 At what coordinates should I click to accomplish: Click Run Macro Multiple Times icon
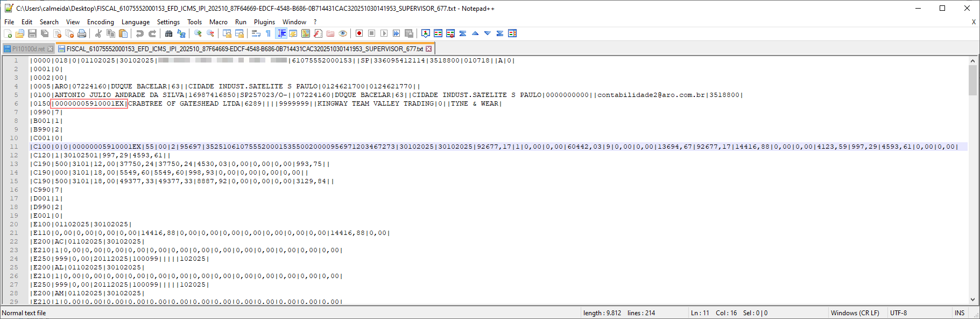(397, 33)
